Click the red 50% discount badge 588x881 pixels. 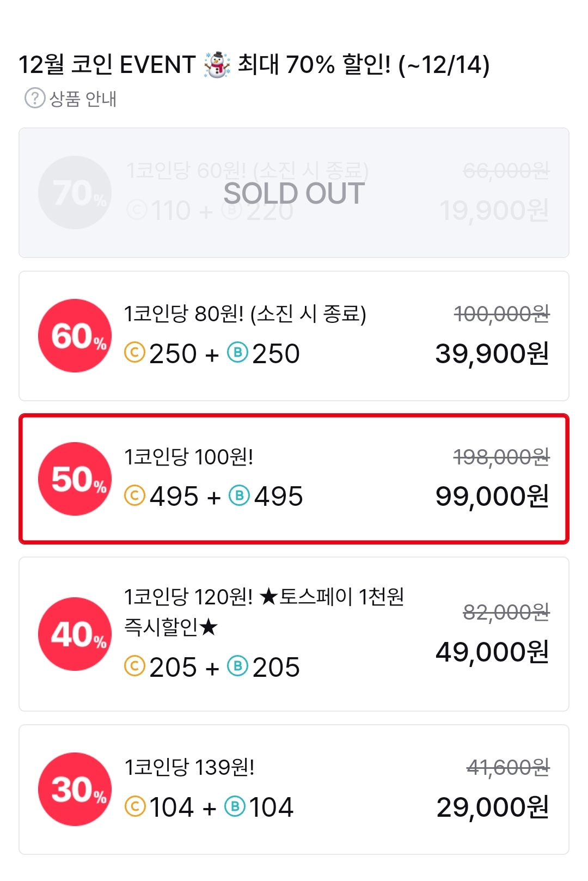click(75, 479)
